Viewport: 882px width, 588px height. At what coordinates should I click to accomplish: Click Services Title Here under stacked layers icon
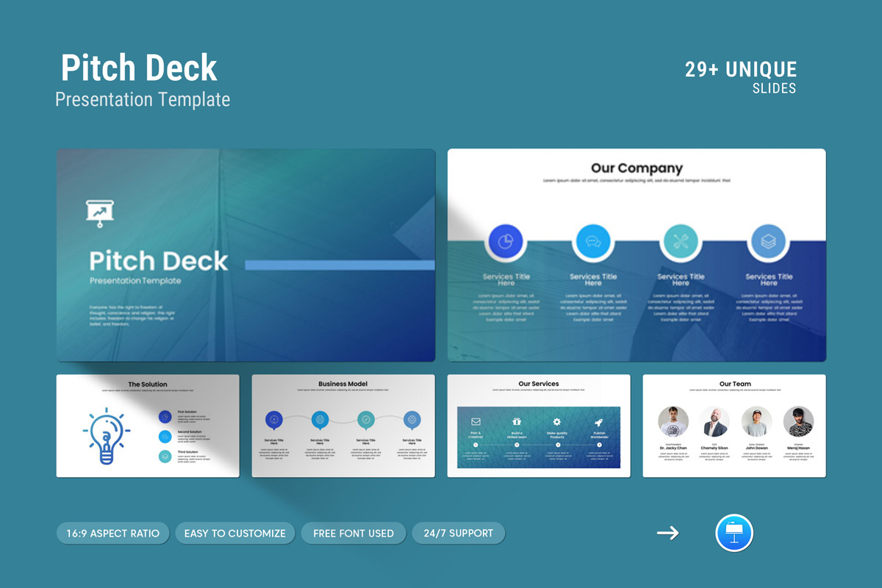pyautogui.click(x=768, y=280)
